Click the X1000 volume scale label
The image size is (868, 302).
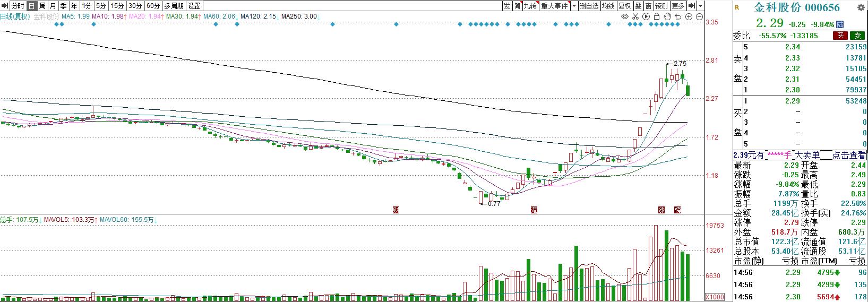click(715, 297)
